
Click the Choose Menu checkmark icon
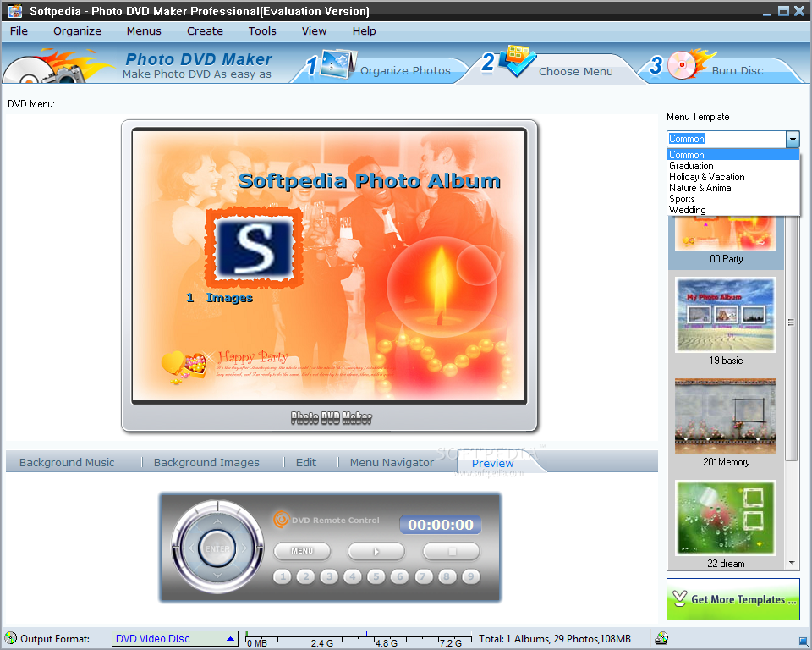pos(518,61)
